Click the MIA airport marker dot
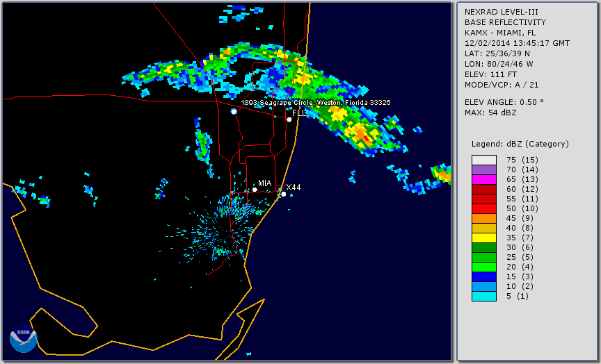The image size is (601, 364). [x=255, y=190]
